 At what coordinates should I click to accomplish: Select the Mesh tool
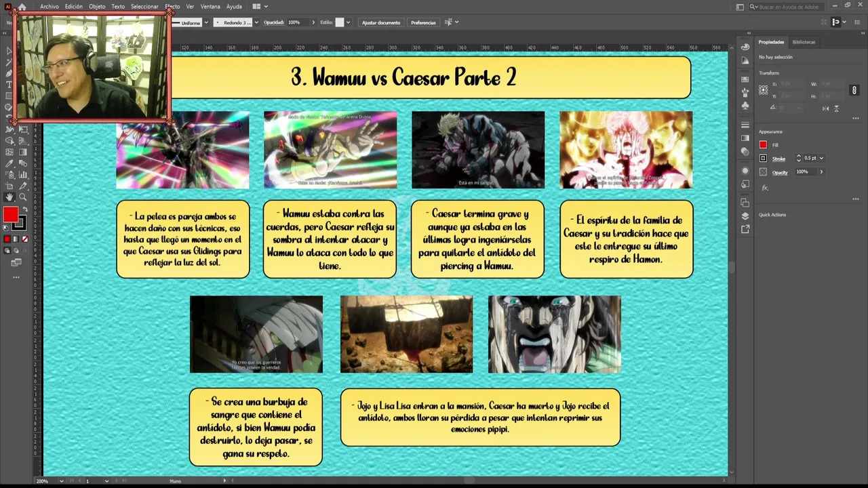click(10, 151)
